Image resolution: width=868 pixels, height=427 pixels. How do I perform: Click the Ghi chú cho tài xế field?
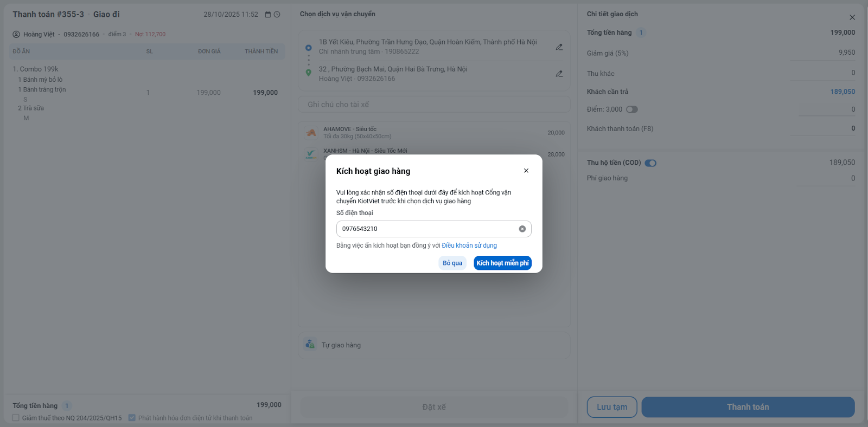click(x=434, y=105)
